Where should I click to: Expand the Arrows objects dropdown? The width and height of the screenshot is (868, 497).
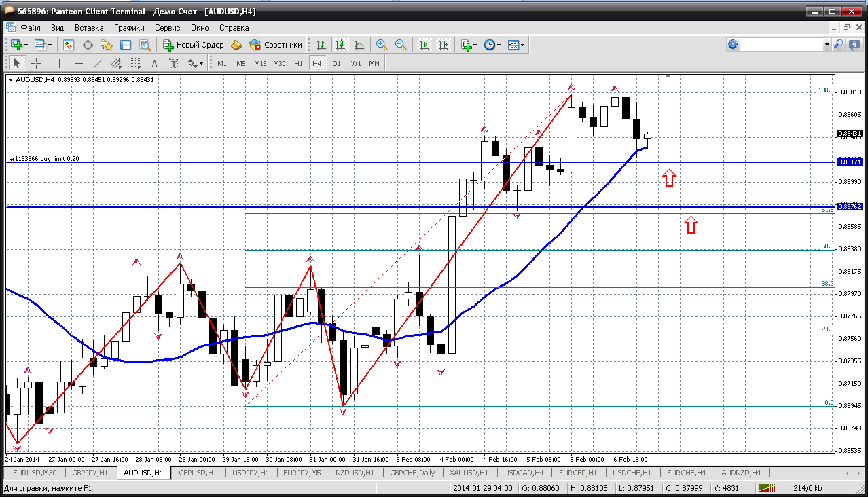[x=196, y=63]
